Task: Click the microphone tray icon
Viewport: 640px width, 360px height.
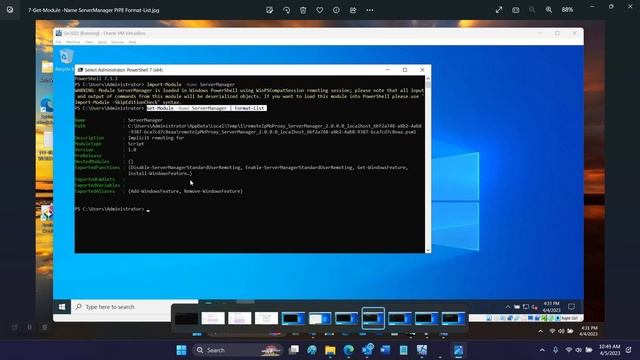Action: [556, 350]
